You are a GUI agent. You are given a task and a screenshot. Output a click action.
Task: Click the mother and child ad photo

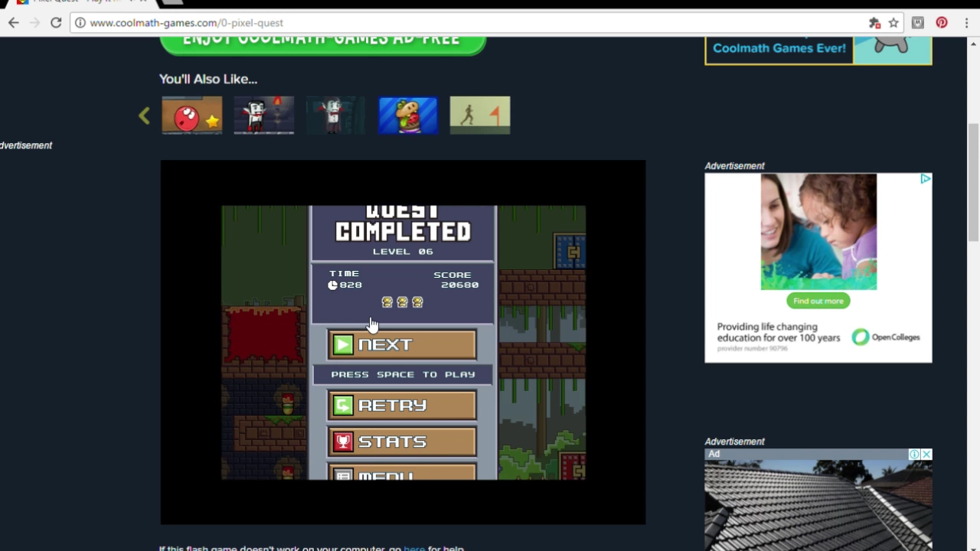tap(818, 232)
